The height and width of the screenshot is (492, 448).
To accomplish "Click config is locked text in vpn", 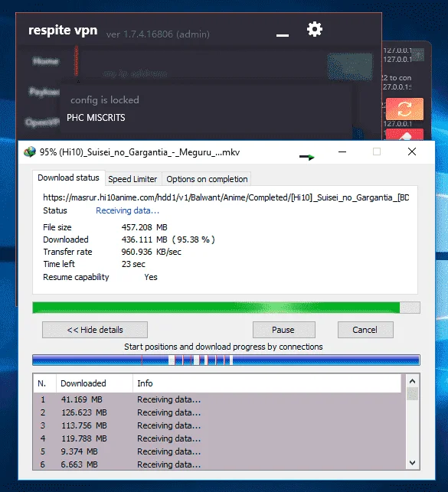I will tap(105, 100).
